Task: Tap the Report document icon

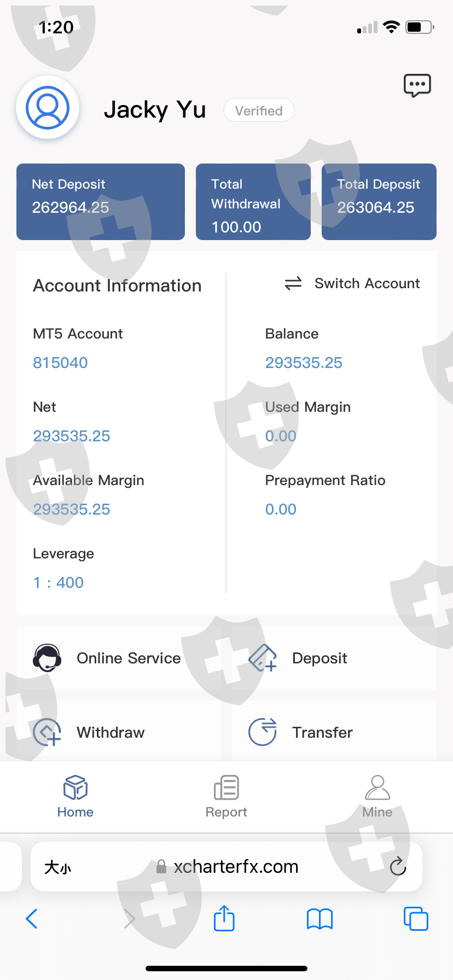Action: [226, 787]
